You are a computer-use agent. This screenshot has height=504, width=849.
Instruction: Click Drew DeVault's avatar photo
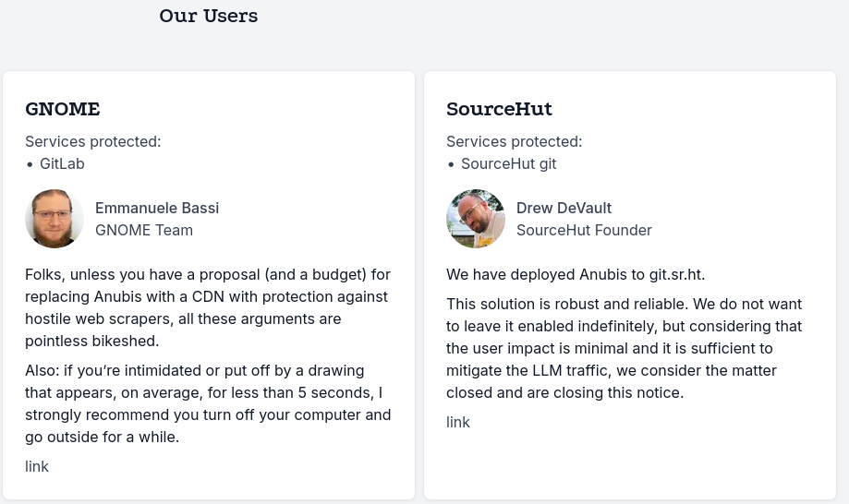[x=476, y=219]
